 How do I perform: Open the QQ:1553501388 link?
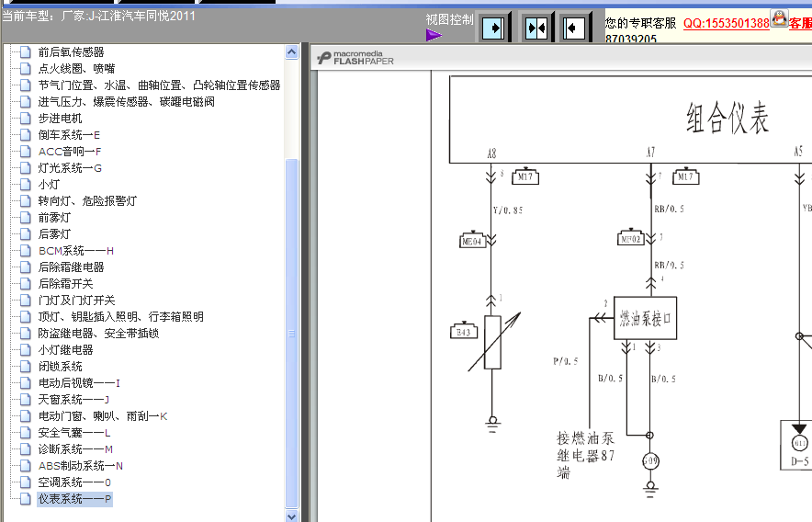pyautogui.click(x=726, y=23)
